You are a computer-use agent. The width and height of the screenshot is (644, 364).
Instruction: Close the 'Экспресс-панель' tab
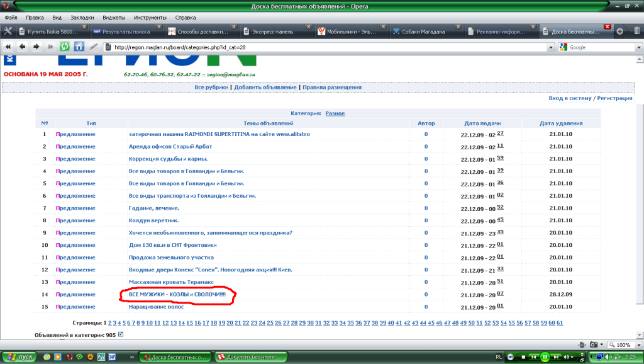[x=308, y=26]
